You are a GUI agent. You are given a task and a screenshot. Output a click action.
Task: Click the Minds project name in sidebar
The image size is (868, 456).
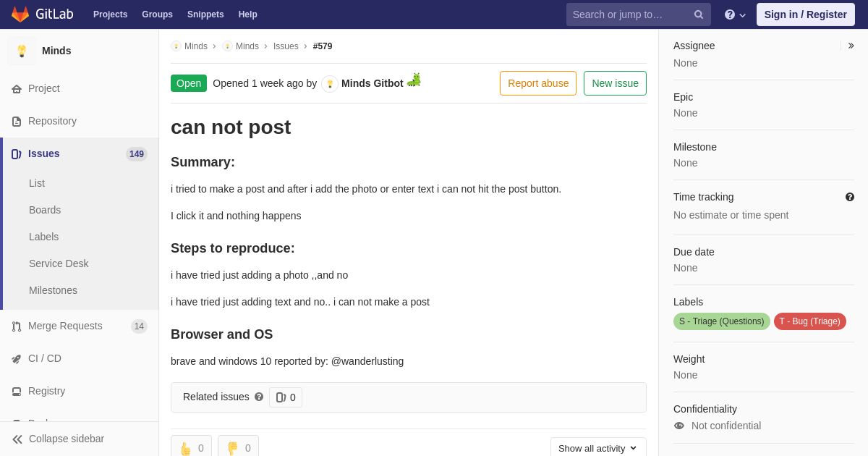[56, 51]
